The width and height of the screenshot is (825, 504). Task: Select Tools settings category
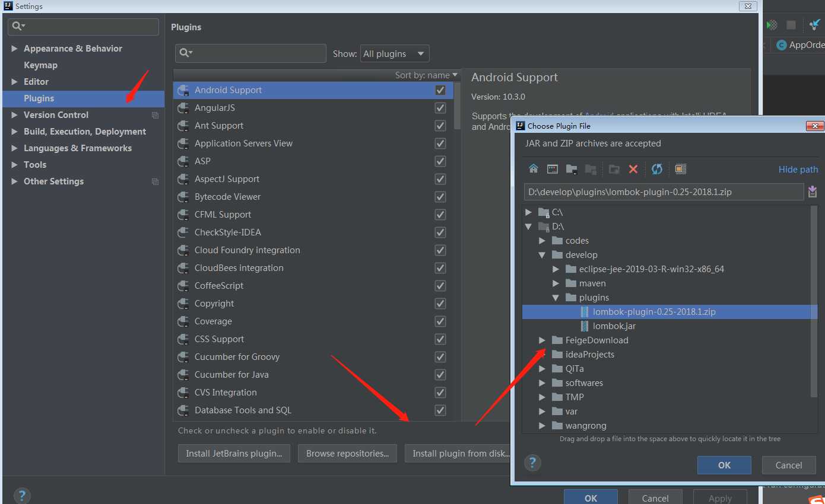[35, 165]
